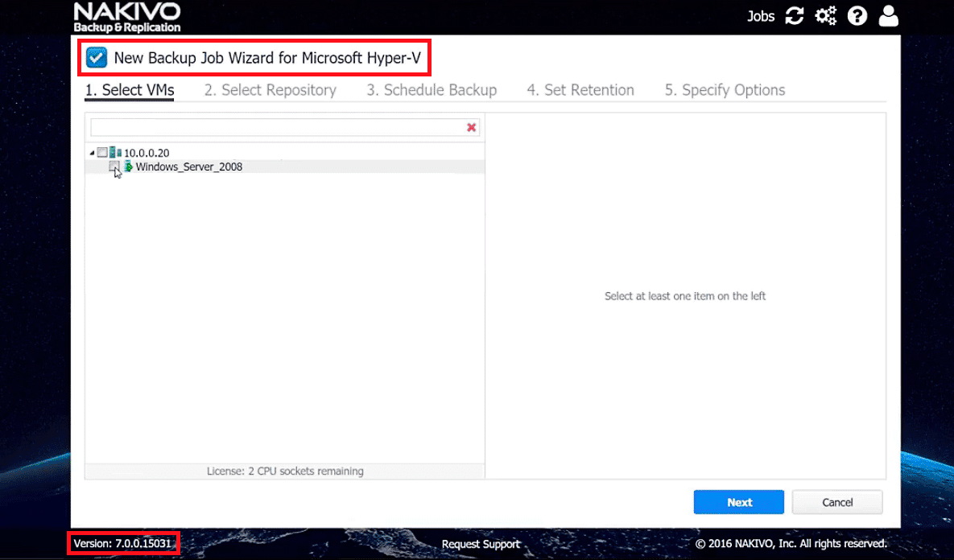Check the 10.0.0.20 host checkbox
954x560 pixels.
(x=102, y=152)
